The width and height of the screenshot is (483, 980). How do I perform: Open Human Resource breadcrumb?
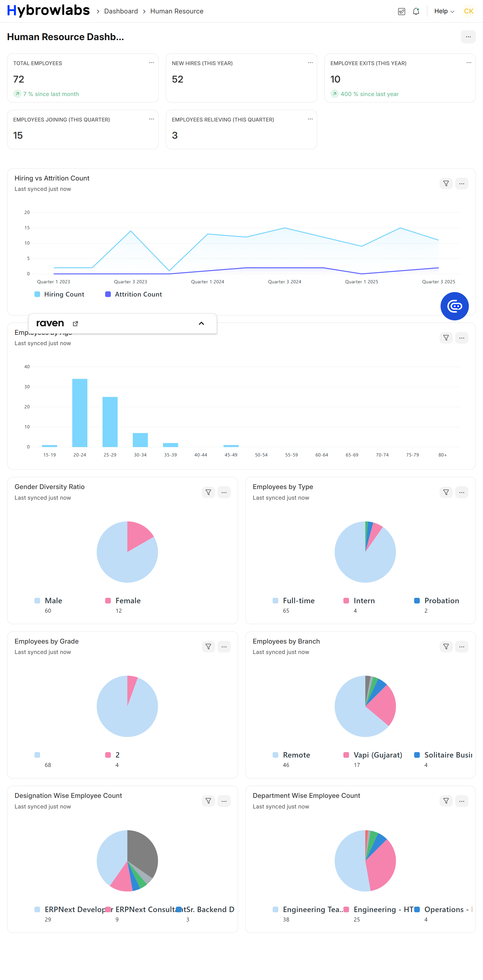177,11
